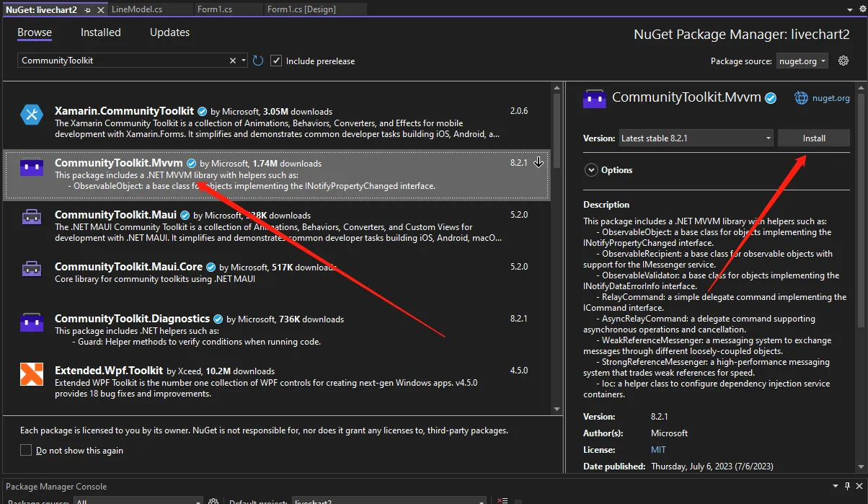Click the package list vertical scrollbar

point(556,130)
